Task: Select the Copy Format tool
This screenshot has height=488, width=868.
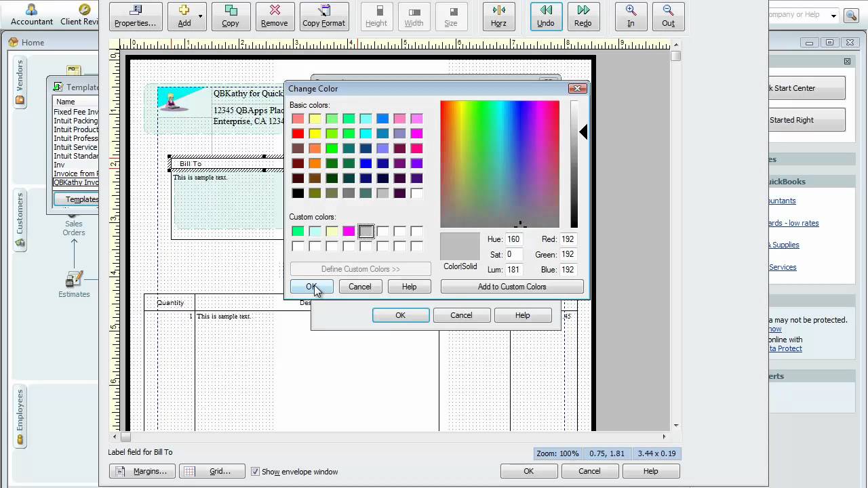Action: (323, 16)
